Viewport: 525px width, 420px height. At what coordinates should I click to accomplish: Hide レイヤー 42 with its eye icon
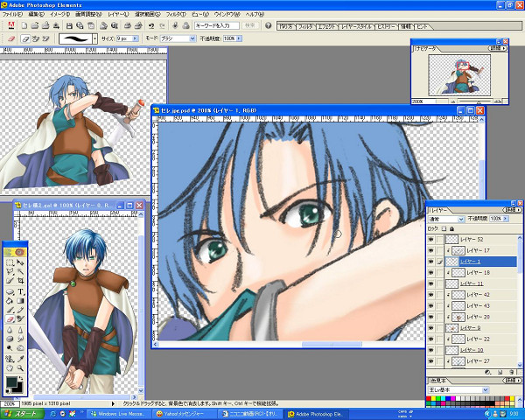click(x=430, y=295)
